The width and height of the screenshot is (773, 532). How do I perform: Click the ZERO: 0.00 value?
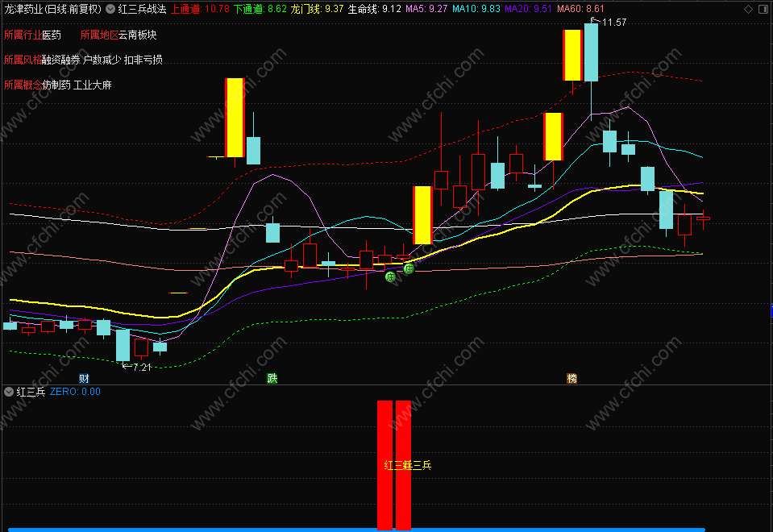coord(76,392)
